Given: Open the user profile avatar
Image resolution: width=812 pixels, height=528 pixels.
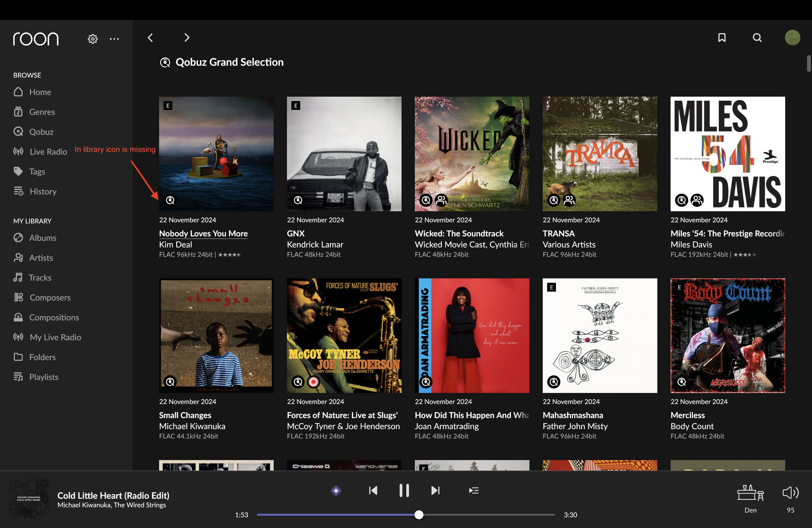Looking at the screenshot, I should 792,38.
